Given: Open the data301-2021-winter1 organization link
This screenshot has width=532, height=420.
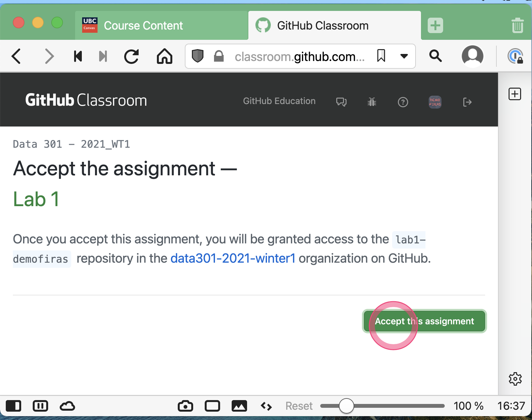Looking at the screenshot, I should 233,258.
